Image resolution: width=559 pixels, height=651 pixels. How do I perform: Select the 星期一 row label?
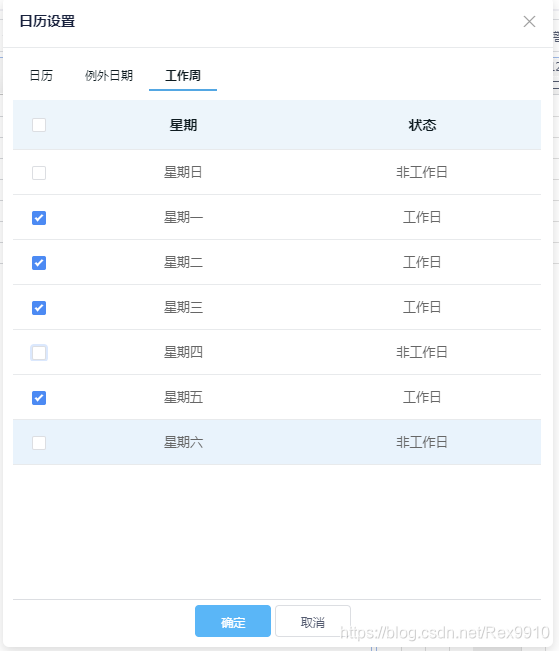point(183,217)
